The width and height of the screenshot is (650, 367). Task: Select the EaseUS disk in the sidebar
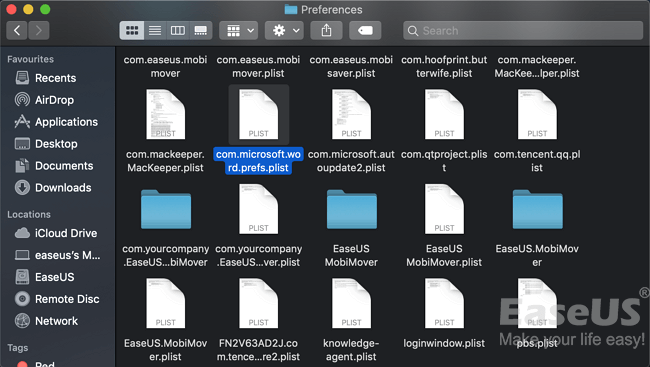point(57,277)
